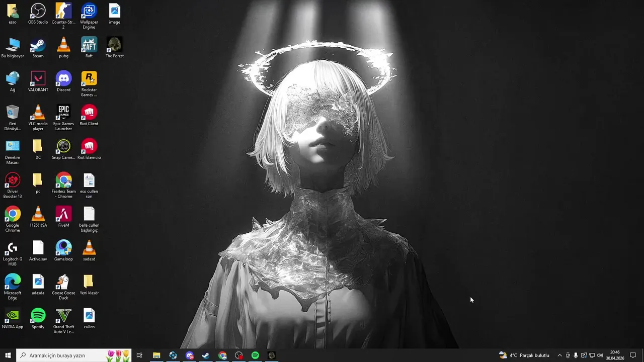Select the pc folder icon
644x362 pixels.
pyautogui.click(x=38, y=183)
